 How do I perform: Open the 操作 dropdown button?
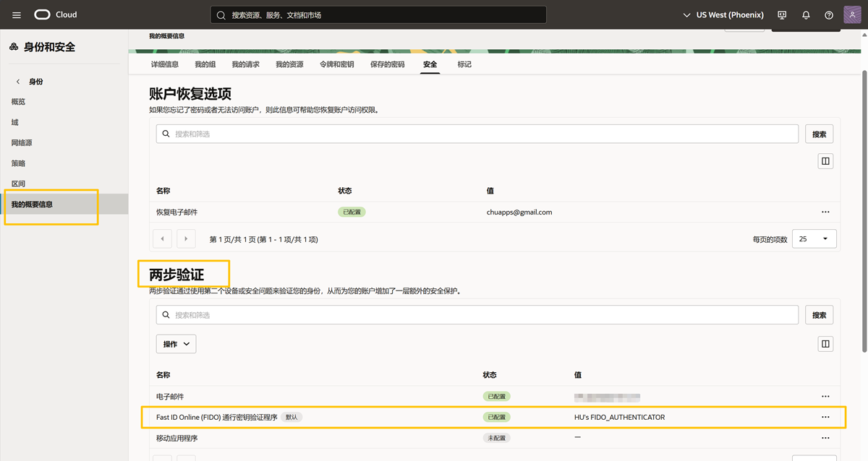(176, 344)
